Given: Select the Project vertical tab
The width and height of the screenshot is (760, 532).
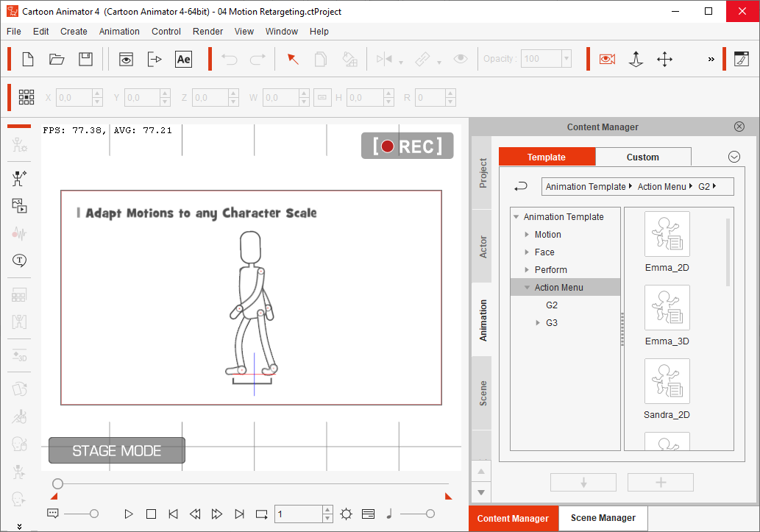Looking at the screenshot, I should [x=482, y=173].
